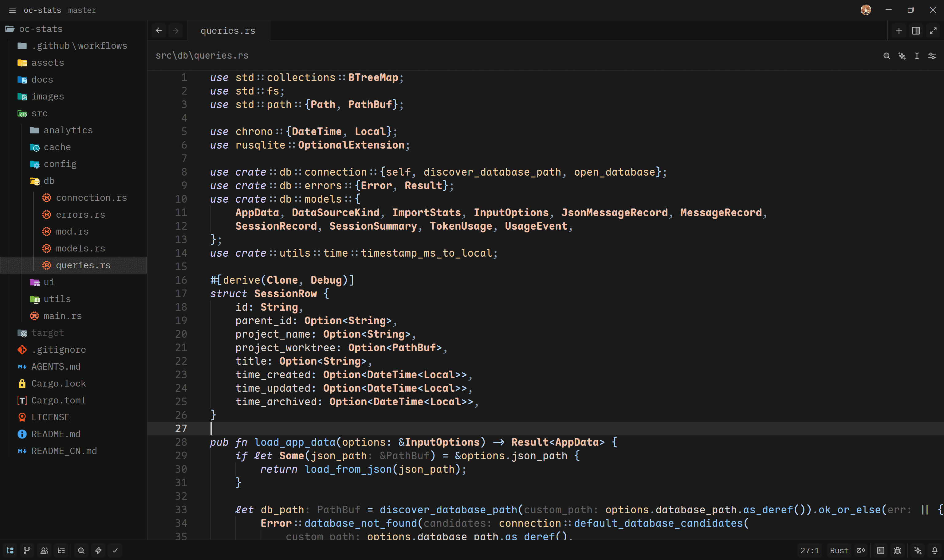Screen dimensions: 944x560
Task: Collapse the oc-stats root folder
Action: pyautogui.click(x=74, y=29)
